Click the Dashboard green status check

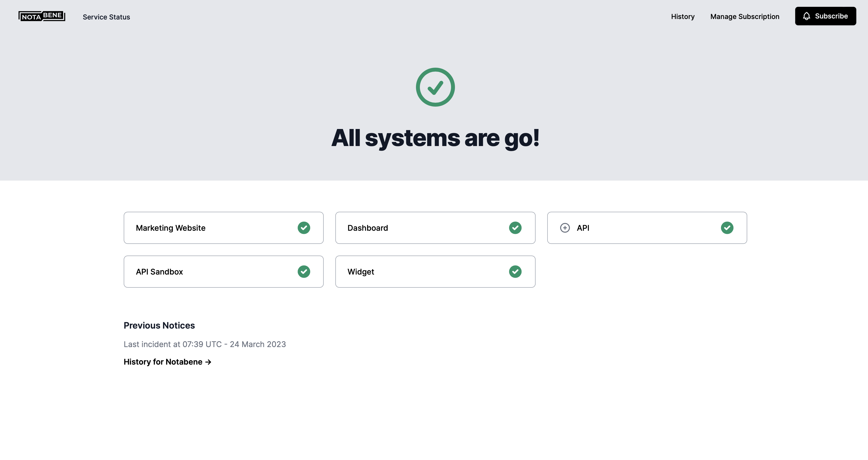click(515, 228)
